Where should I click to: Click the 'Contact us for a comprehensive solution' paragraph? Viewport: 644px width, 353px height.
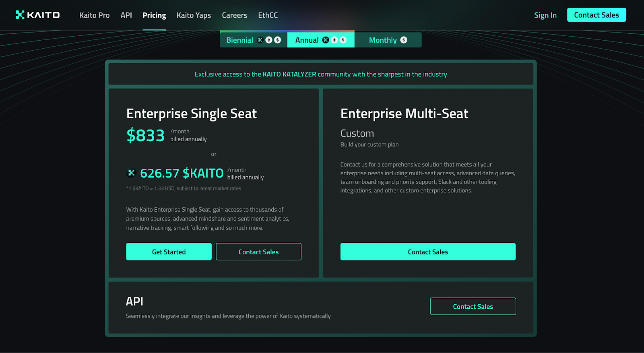pos(428,178)
